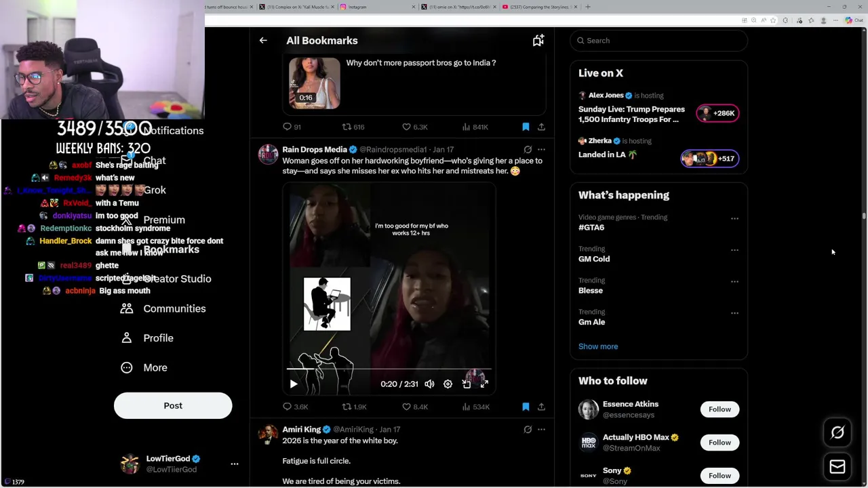Open the #GTA6 trending topic
Screen dimensions: 868x488
[x=591, y=228]
